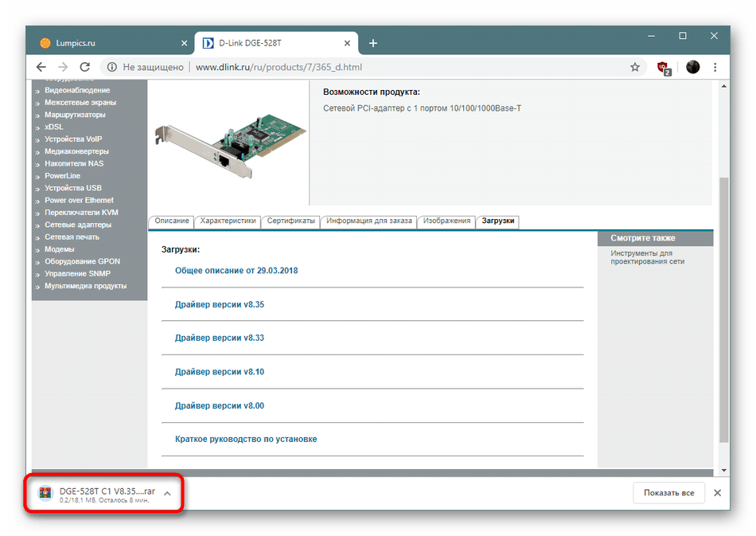The width and height of the screenshot is (756, 536).
Task: Open the user profile avatar
Action: pyautogui.click(x=693, y=67)
